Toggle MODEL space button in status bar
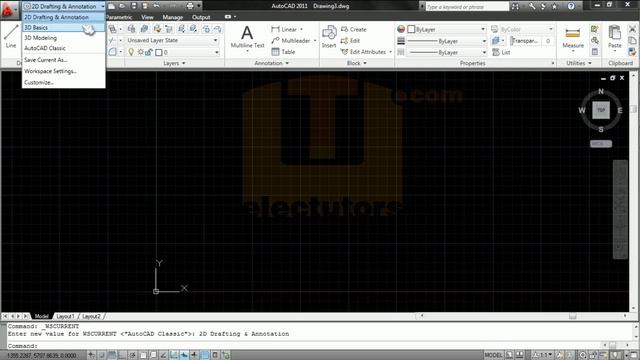 point(493,355)
